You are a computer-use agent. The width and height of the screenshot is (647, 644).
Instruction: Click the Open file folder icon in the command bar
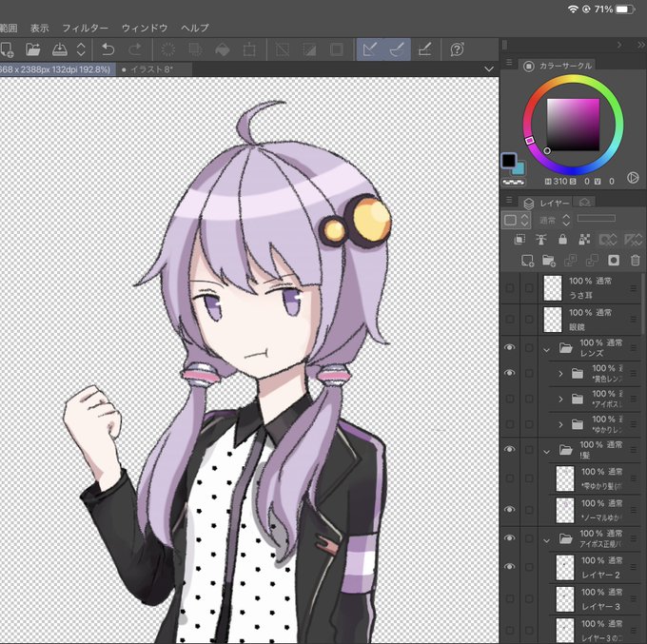pos(33,49)
